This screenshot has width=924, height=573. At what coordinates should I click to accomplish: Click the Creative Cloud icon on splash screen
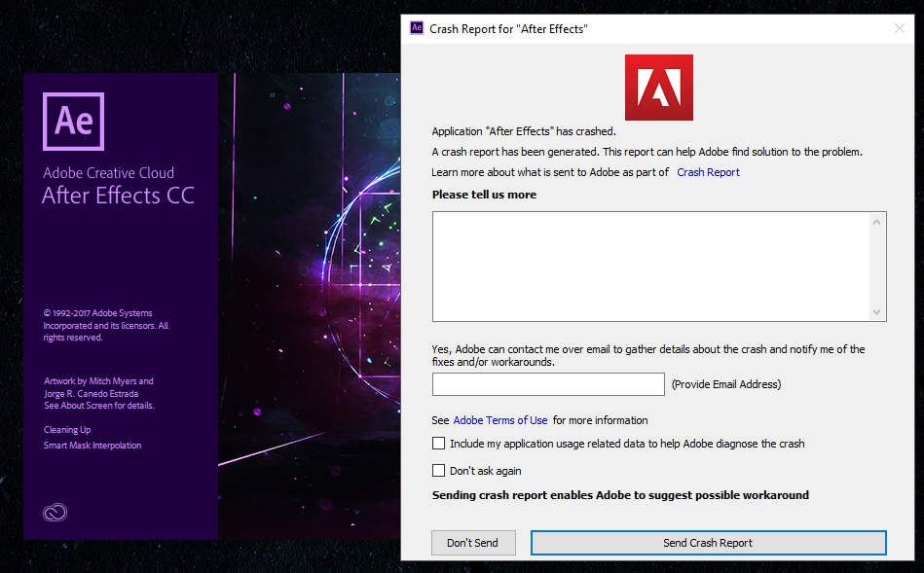[x=55, y=513]
